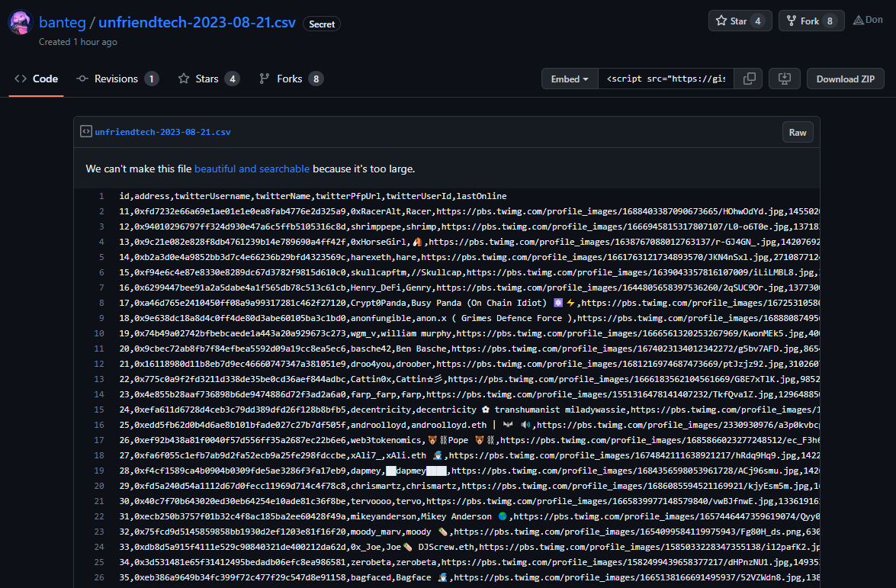Image resolution: width=896 pixels, height=588 pixels.
Task: Save gist to computer with desktop icon
Action: 785,79
